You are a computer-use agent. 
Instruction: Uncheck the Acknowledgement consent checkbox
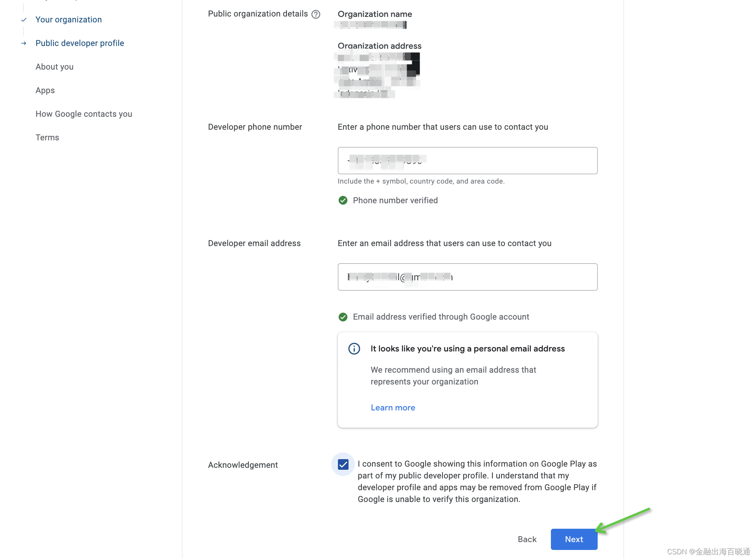(343, 465)
